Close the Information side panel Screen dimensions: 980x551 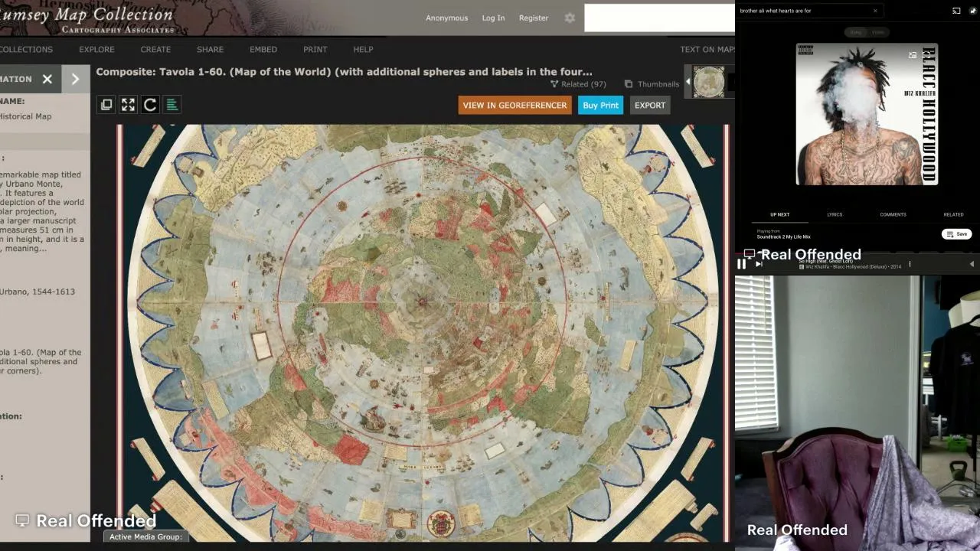pos(47,79)
